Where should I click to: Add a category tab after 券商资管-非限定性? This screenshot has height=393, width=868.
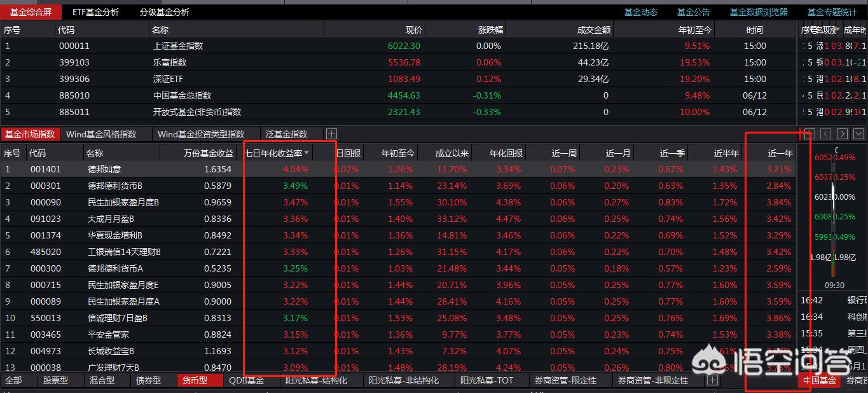pyautogui.click(x=712, y=380)
